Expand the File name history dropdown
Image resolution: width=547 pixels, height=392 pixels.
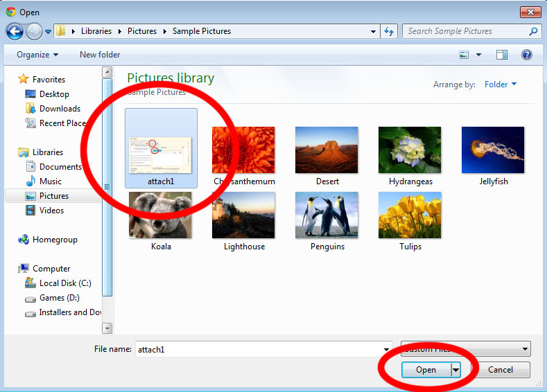(x=386, y=349)
